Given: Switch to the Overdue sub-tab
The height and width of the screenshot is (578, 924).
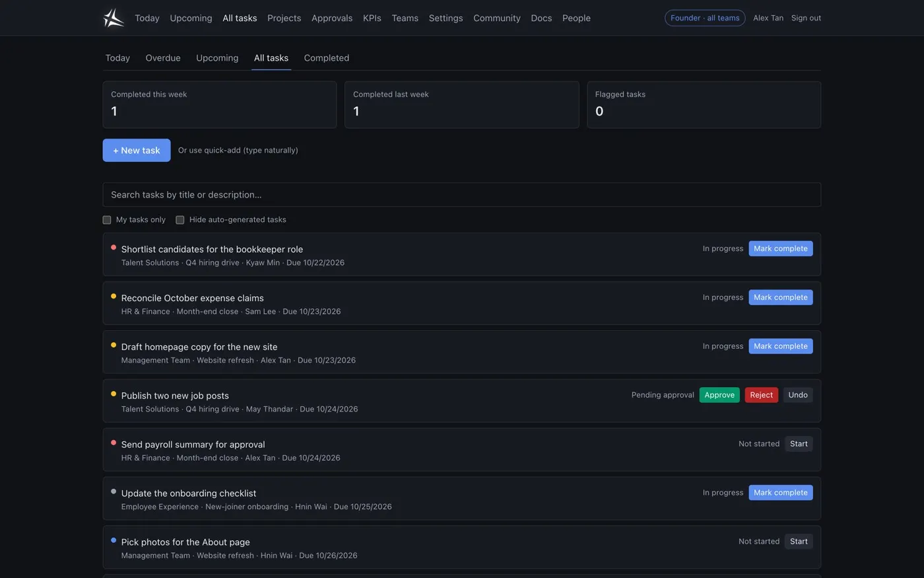Looking at the screenshot, I should [x=163, y=58].
